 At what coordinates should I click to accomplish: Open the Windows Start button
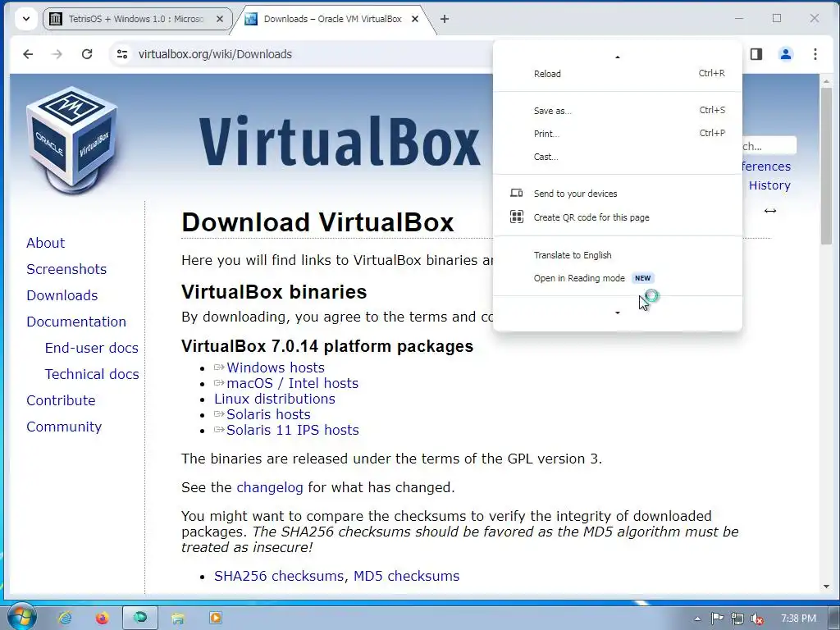point(21,618)
